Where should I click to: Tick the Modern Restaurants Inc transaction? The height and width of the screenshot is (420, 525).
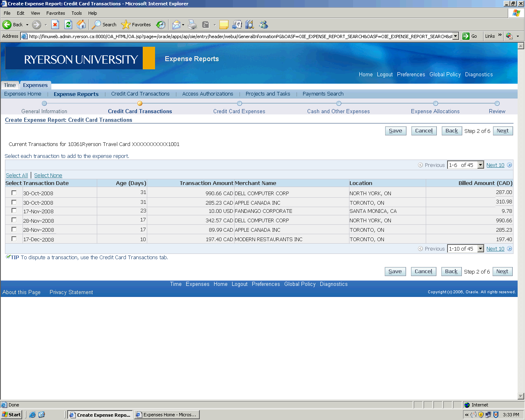(14, 239)
